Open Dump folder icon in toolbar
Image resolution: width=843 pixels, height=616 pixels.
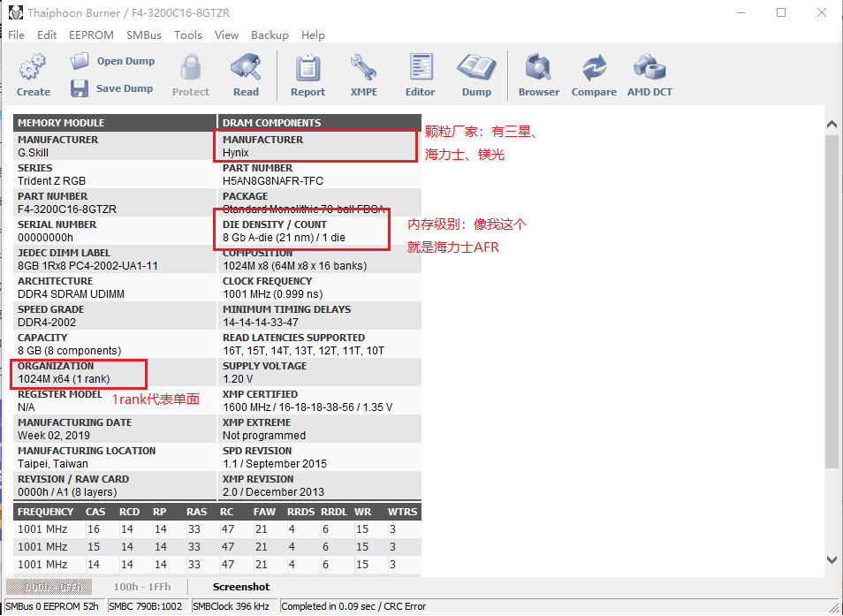point(80,61)
